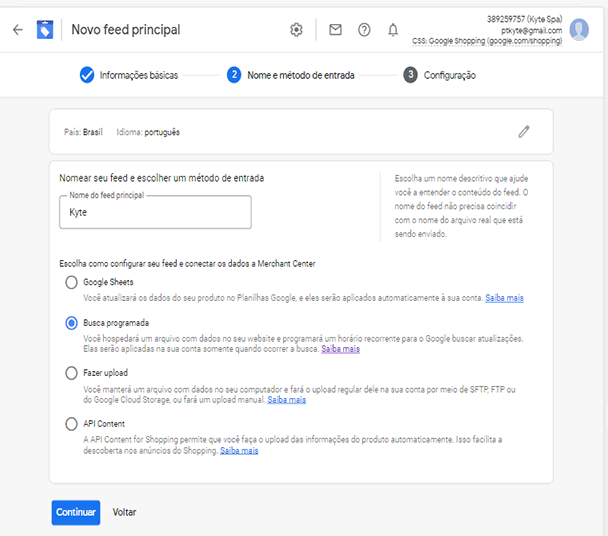This screenshot has height=536, width=608.
Task: Click the Voltar button
Action: coord(124,512)
